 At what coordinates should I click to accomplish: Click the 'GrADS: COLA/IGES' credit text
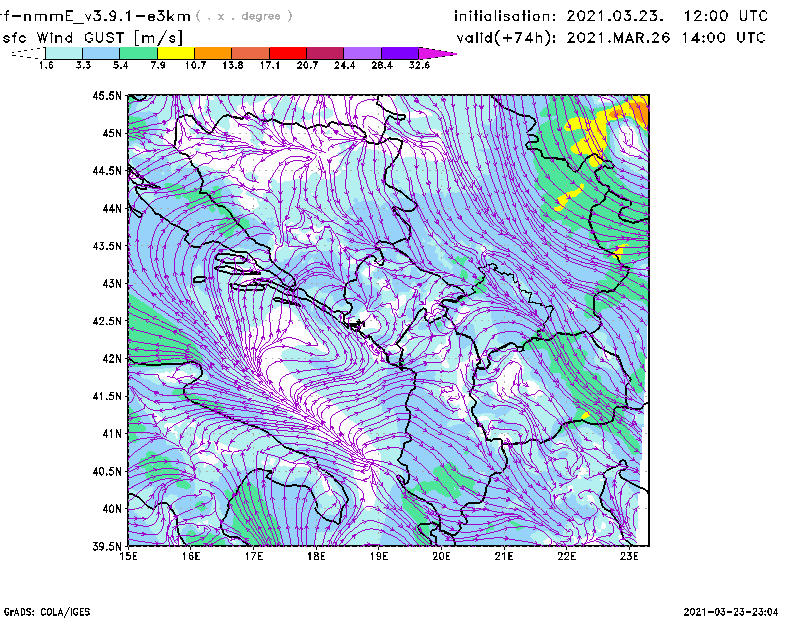click(47, 612)
